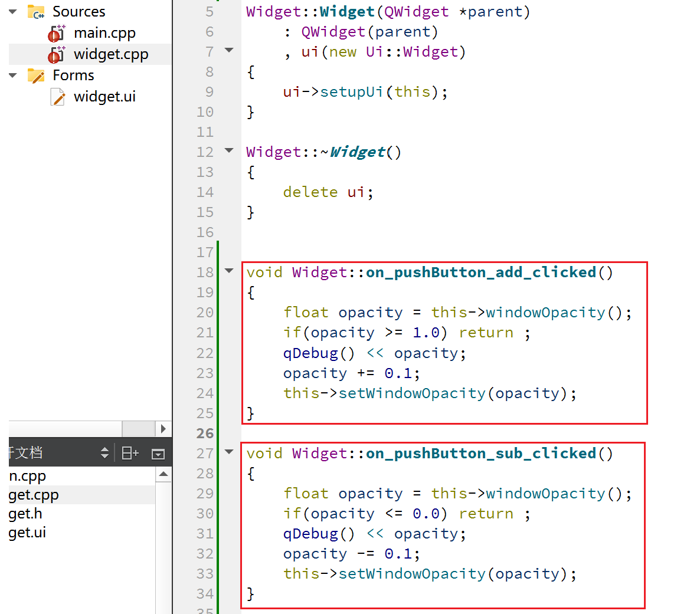Viewport: 700px width, 614px height.
Task: Click the Forms folder icon
Action: tap(36, 75)
